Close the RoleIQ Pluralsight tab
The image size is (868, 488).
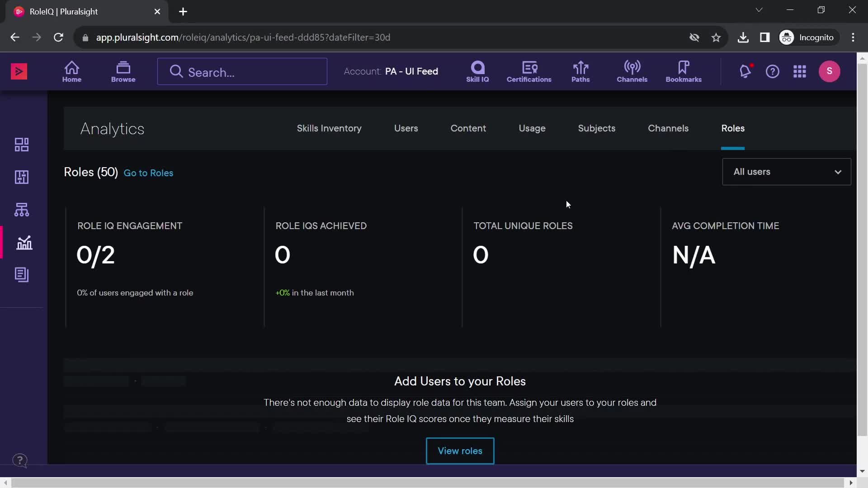pos(157,12)
